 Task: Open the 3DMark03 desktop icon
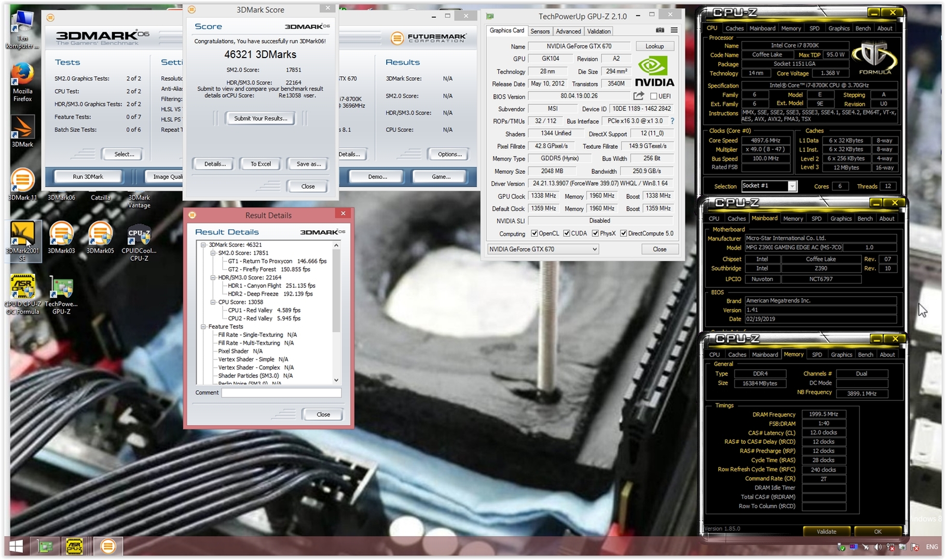click(x=61, y=237)
